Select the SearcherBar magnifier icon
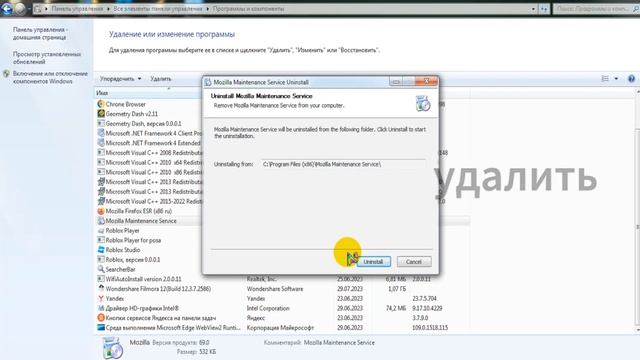This screenshot has width=640, height=360. pyautogui.click(x=101, y=269)
